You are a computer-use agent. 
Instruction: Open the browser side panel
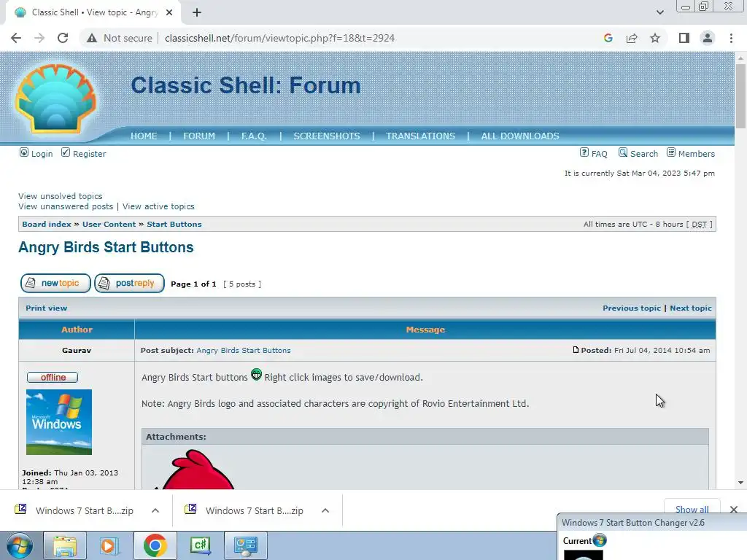[684, 38]
